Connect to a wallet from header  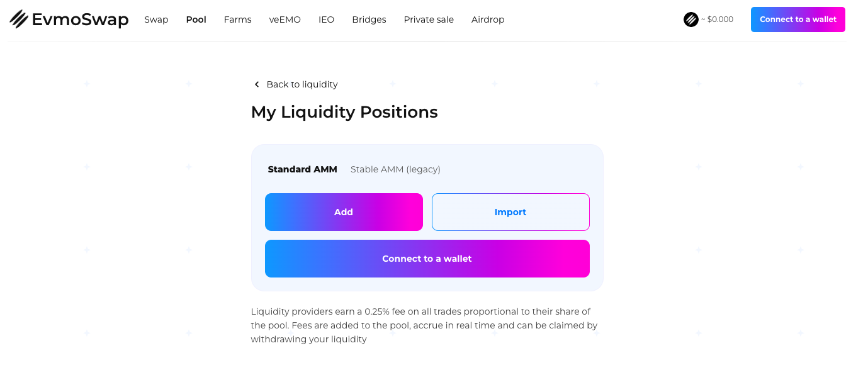[x=798, y=20]
